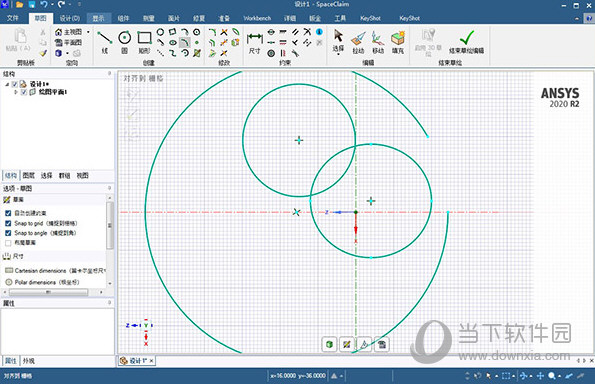Click the blue info constraint icon
The image size is (595, 385).
[320, 32]
